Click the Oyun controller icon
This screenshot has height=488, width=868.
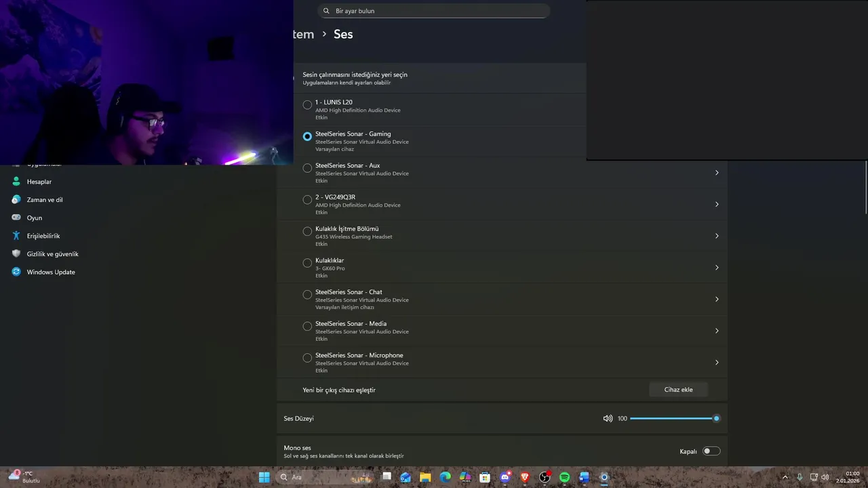(16, 218)
